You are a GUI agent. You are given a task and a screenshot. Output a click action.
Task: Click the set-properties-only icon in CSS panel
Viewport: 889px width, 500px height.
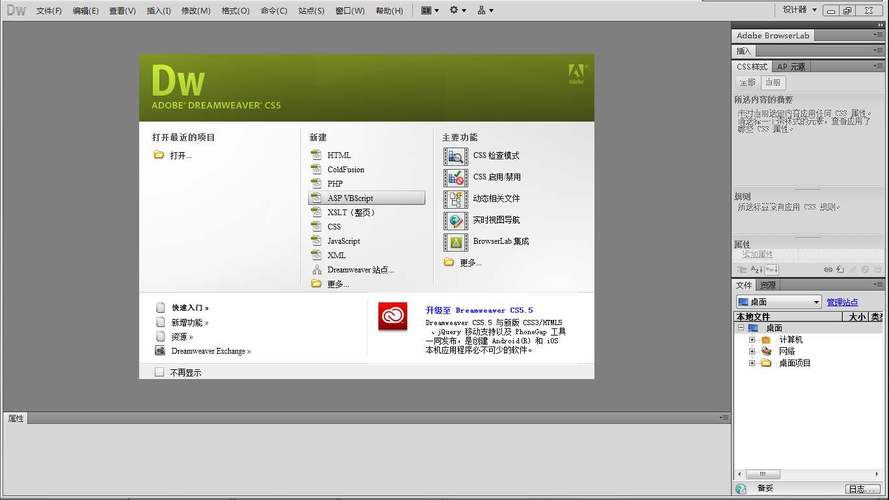click(772, 269)
